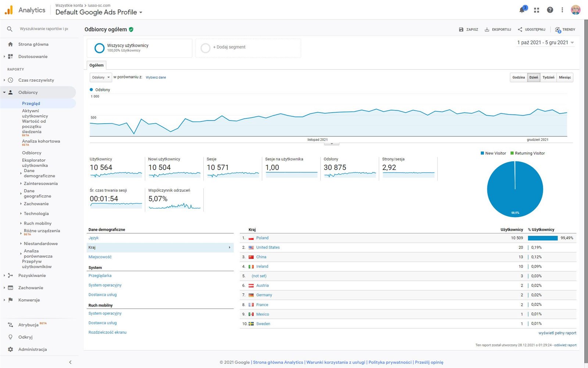Open Administracja gear in sidebar
Screen dimensions: 588x368
(10, 349)
